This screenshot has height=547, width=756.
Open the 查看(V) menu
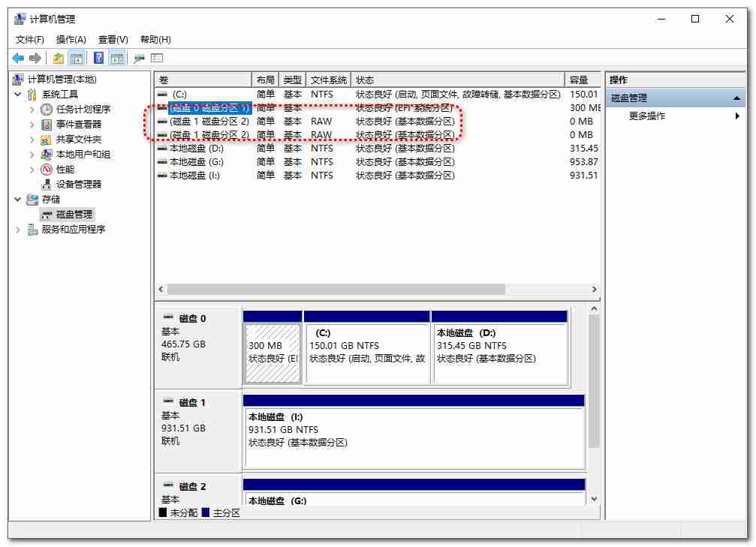click(x=113, y=40)
